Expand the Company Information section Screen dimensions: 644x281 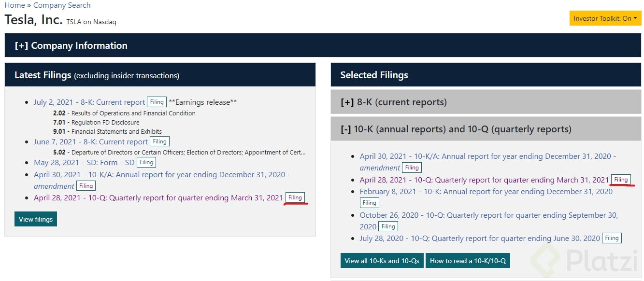click(71, 46)
